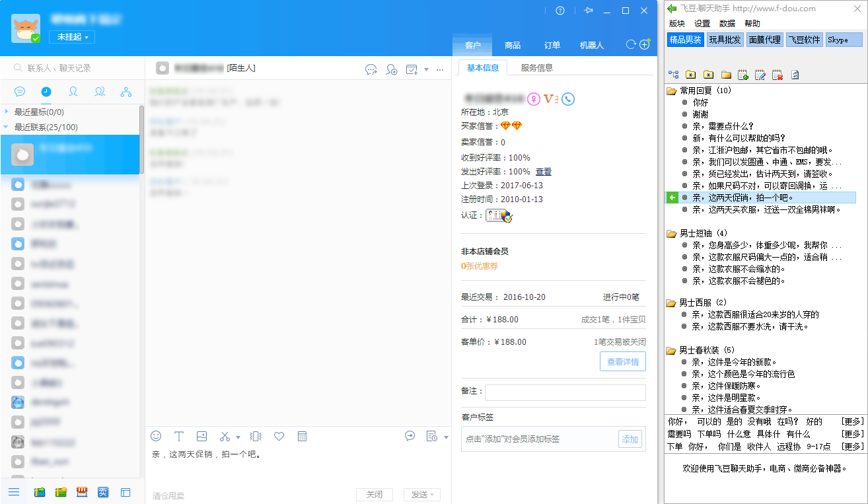The image size is (868, 504).
Task: Click the '添加' tag button
Action: click(x=630, y=439)
